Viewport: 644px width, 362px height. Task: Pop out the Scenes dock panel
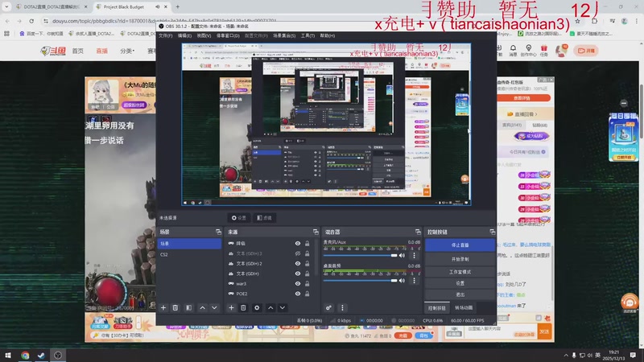click(218, 232)
